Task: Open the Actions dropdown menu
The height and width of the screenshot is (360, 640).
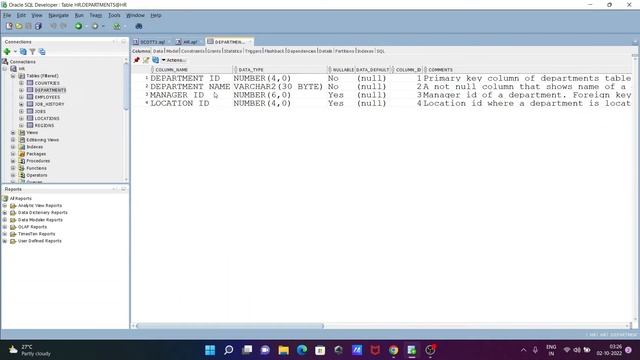Action: [x=174, y=60]
